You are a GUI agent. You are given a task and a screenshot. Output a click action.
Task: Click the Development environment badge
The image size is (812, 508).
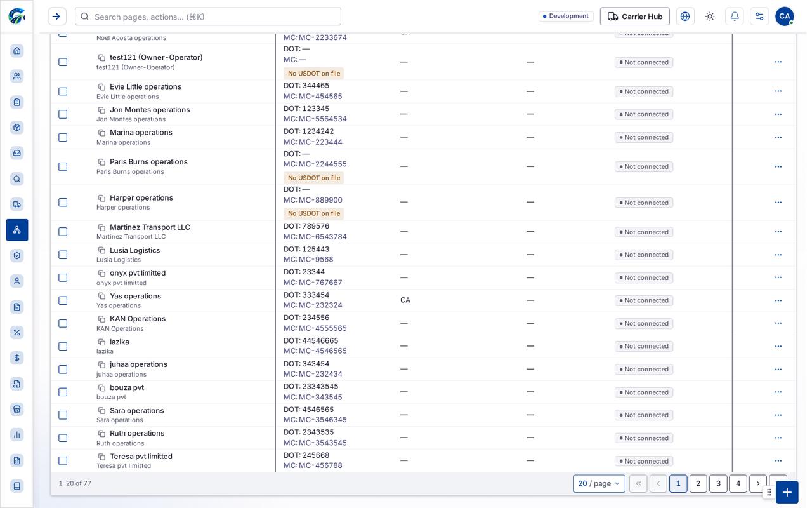[566, 17]
